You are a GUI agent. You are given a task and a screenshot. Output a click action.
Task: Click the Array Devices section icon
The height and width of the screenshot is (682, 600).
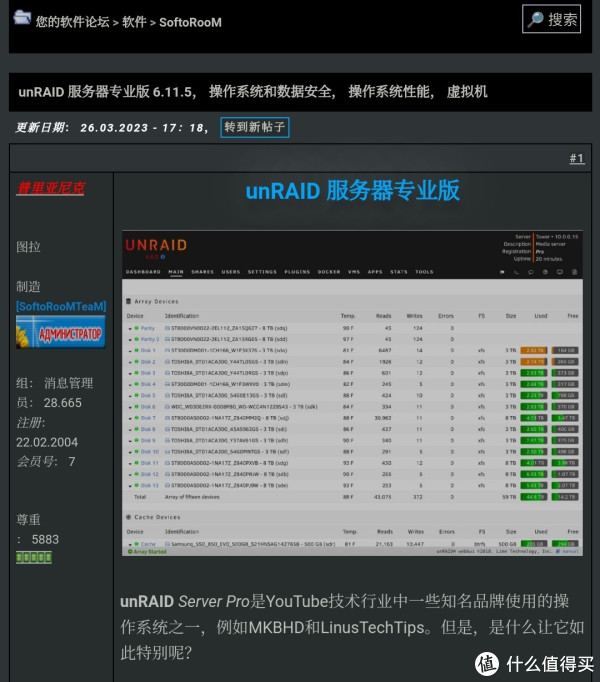(127, 300)
